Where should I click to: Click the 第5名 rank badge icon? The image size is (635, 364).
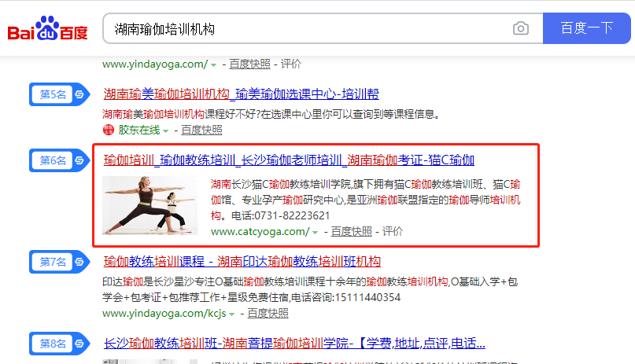[x=59, y=94]
